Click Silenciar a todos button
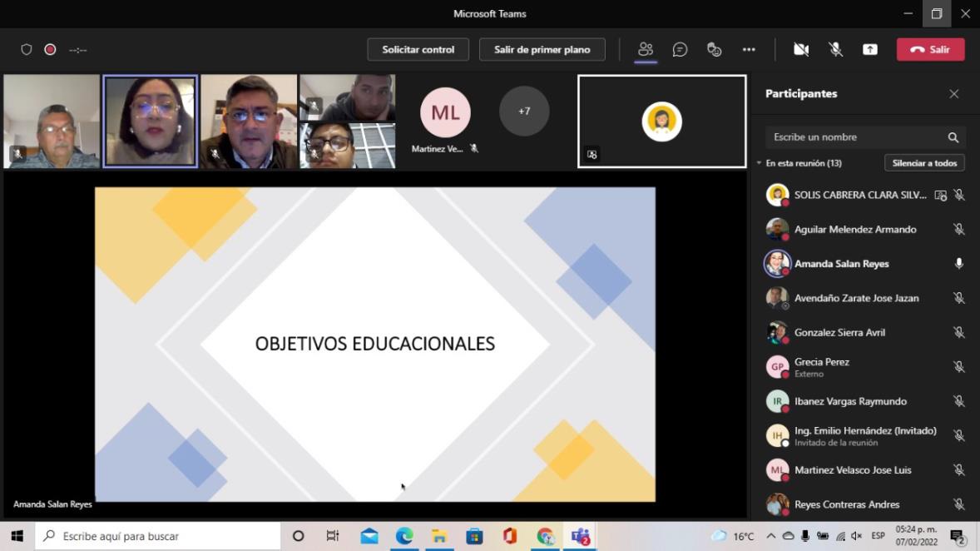The image size is (980, 551). coord(923,163)
